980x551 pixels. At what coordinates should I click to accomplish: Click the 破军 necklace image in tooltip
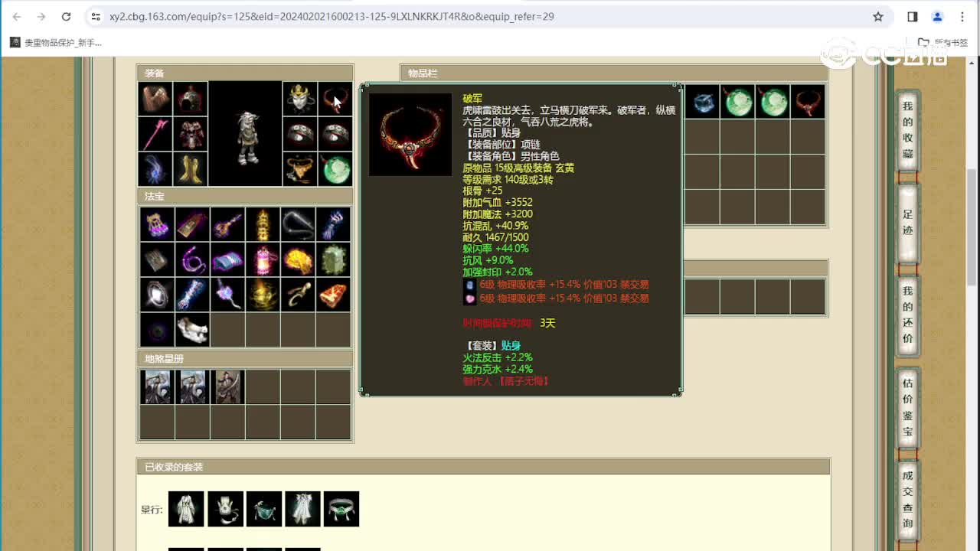410,135
